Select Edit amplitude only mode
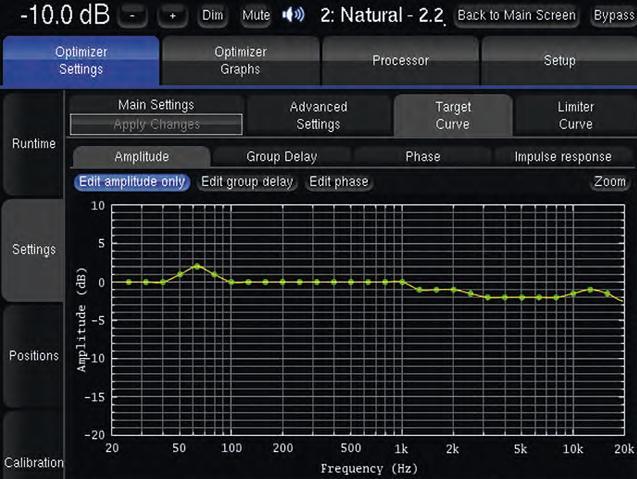The image size is (637, 479). click(x=132, y=182)
